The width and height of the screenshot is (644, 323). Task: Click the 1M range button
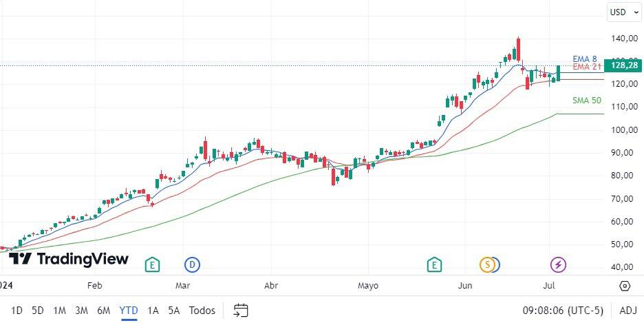tap(60, 311)
